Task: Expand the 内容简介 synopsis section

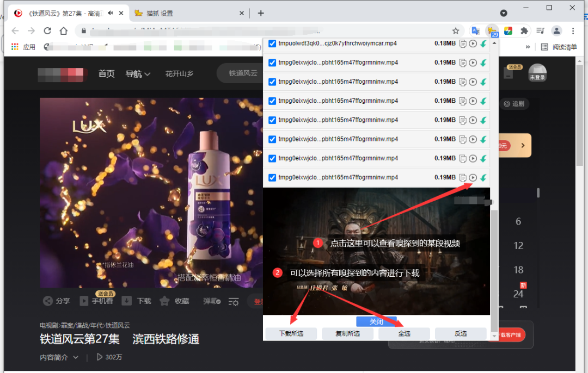Action: 59,357
